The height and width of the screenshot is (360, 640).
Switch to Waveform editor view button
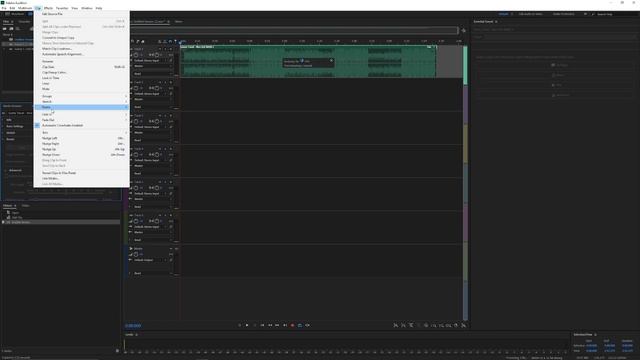[x=16, y=14]
